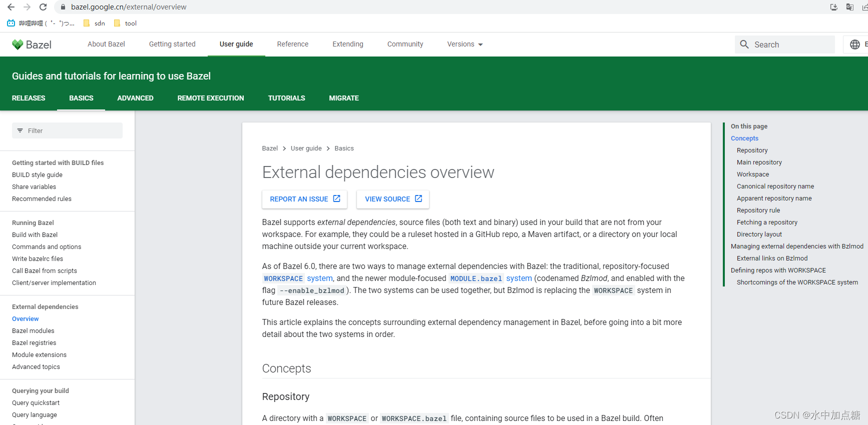
Task: Click the filter lines icon in sidebar
Action: [20, 130]
